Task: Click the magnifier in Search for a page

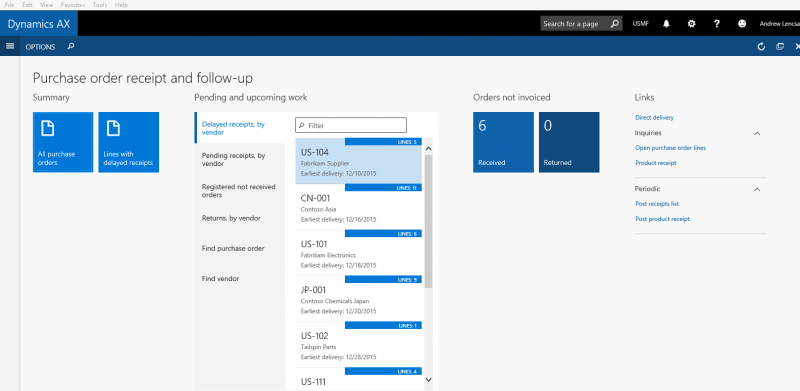Action: tap(615, 23)
